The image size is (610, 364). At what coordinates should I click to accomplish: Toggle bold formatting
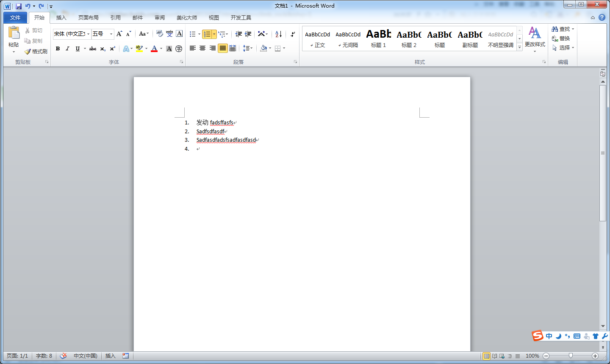click(x=58, y=49)
